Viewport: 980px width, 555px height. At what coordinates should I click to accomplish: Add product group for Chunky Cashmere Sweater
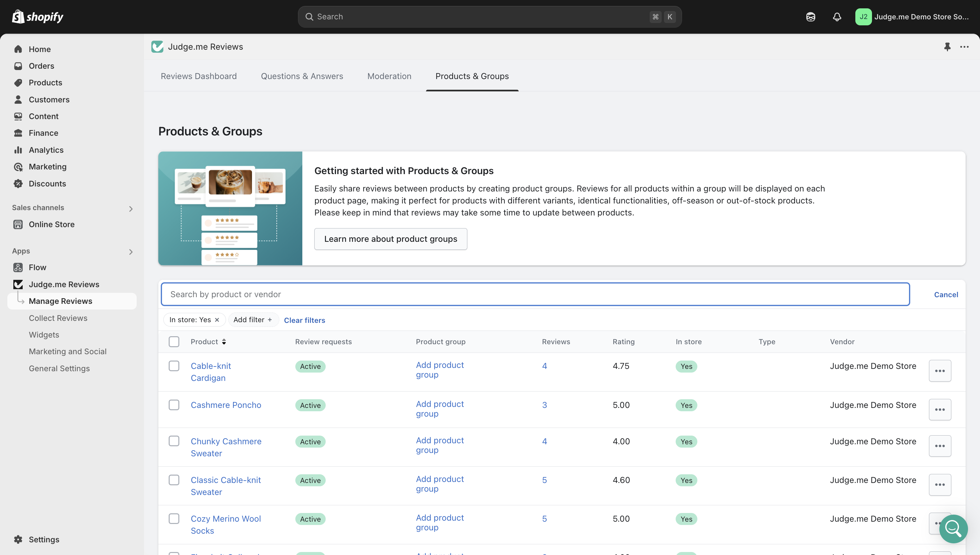[x=440, y=445]
